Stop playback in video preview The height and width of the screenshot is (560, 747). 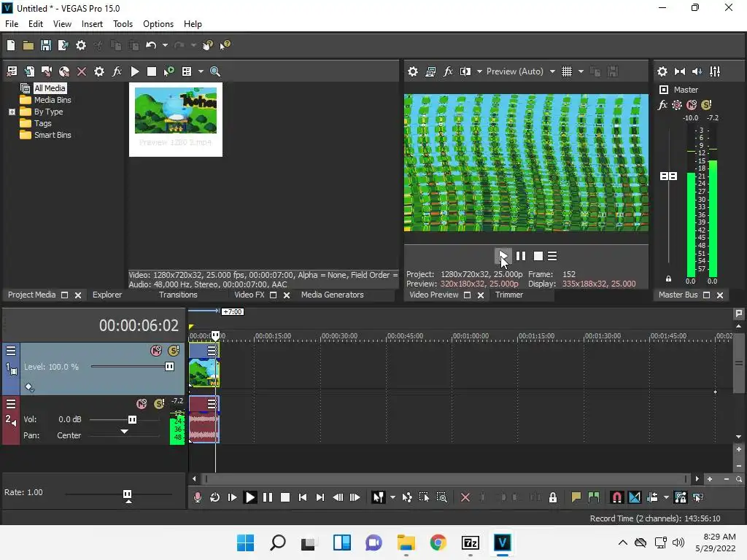[538, 256]
